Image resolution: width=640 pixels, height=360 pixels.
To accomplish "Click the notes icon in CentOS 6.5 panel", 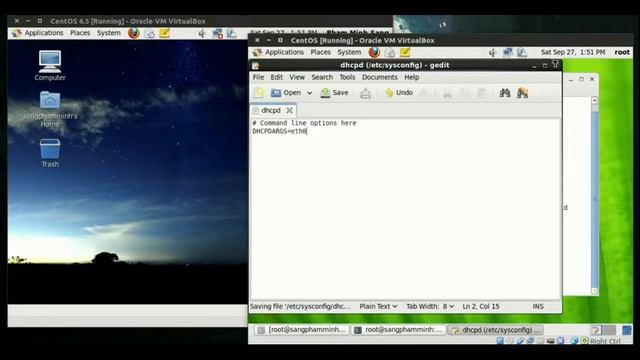I will 164,33.
